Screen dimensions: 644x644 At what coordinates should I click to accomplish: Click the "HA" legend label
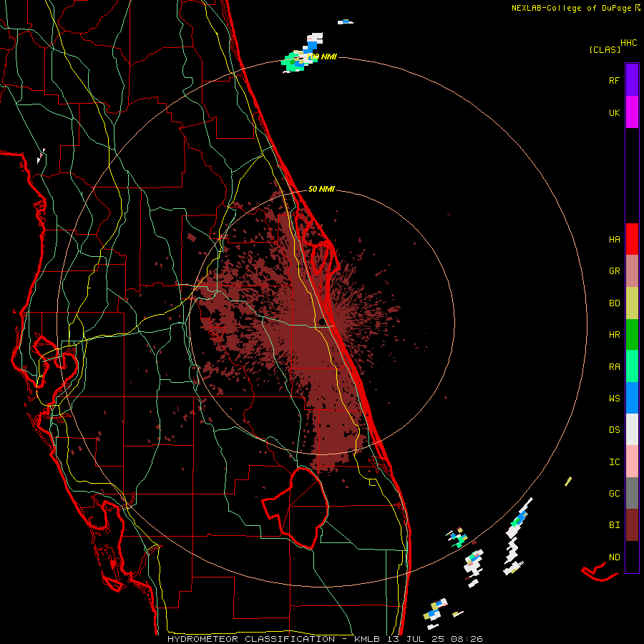coord(614,240)
